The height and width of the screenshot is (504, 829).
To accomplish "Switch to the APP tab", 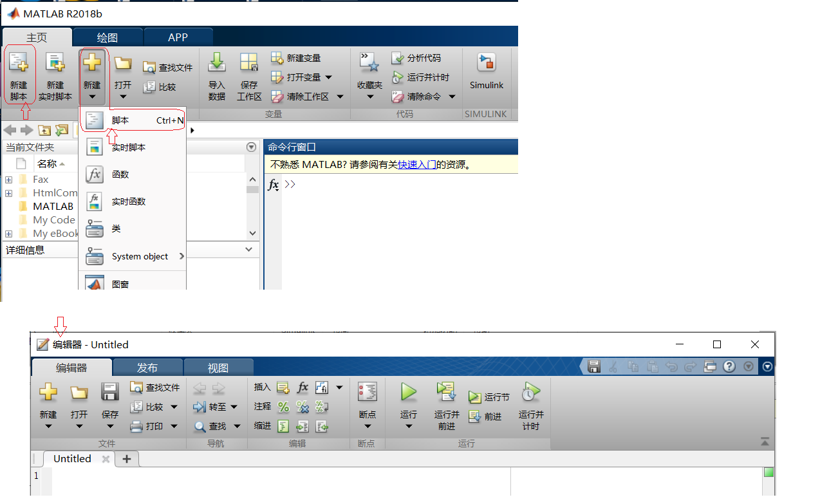I will [178, 37].
